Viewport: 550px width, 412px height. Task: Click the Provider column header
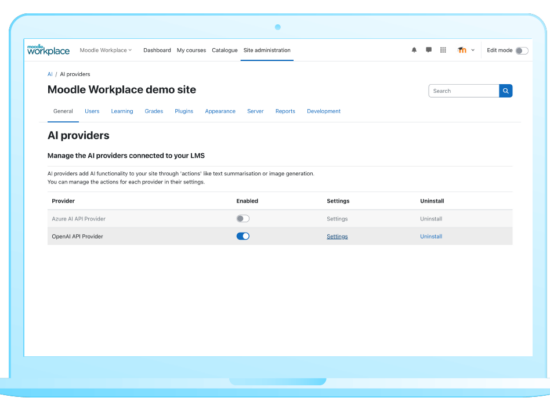pyautogui.click(x=63, y=201)
